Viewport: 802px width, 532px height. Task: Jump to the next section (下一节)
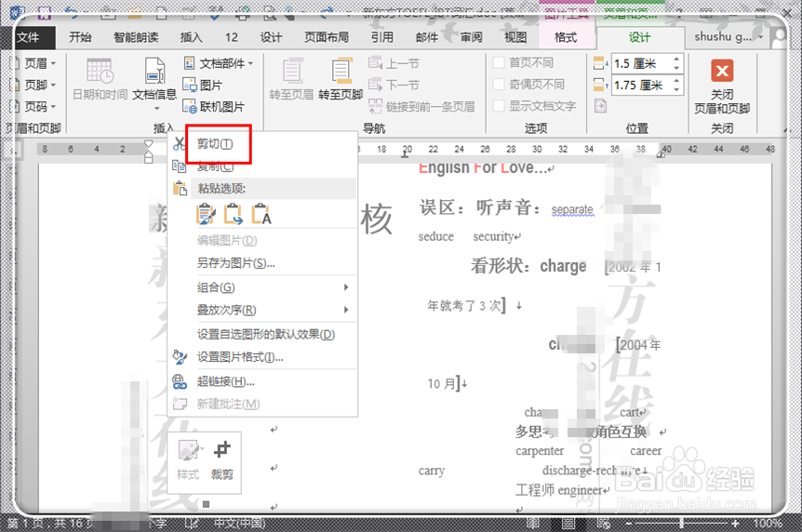(x=394, y=85)
